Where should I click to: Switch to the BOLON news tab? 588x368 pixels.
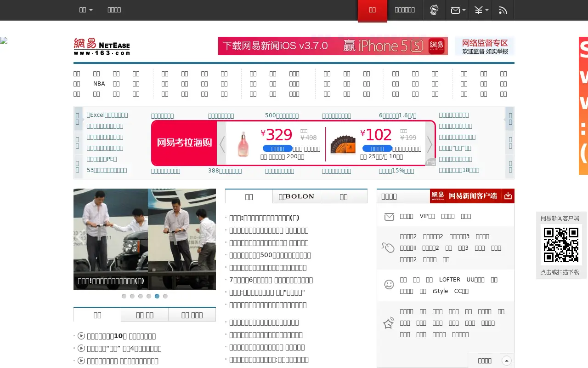[296, 196]
